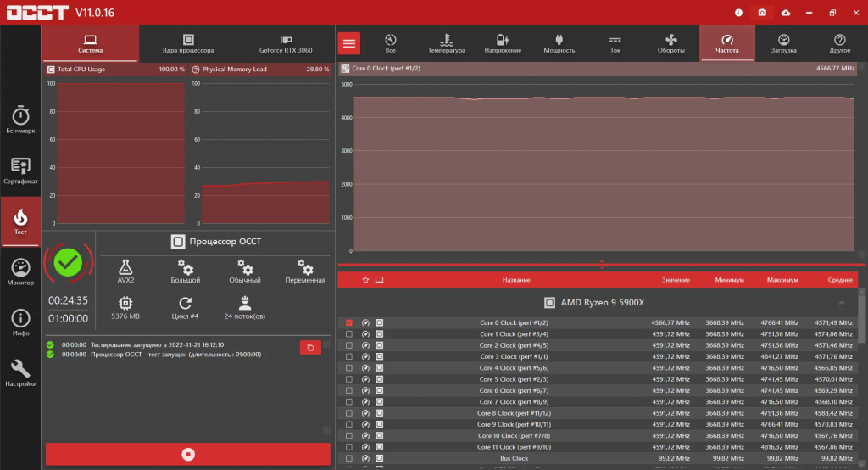
Task: Click favorites star column header
Action: point(365,280)
